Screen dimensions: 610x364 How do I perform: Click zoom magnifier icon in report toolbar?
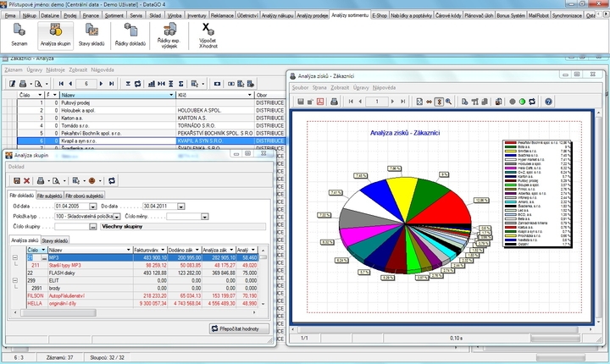[x=448, y=102]
